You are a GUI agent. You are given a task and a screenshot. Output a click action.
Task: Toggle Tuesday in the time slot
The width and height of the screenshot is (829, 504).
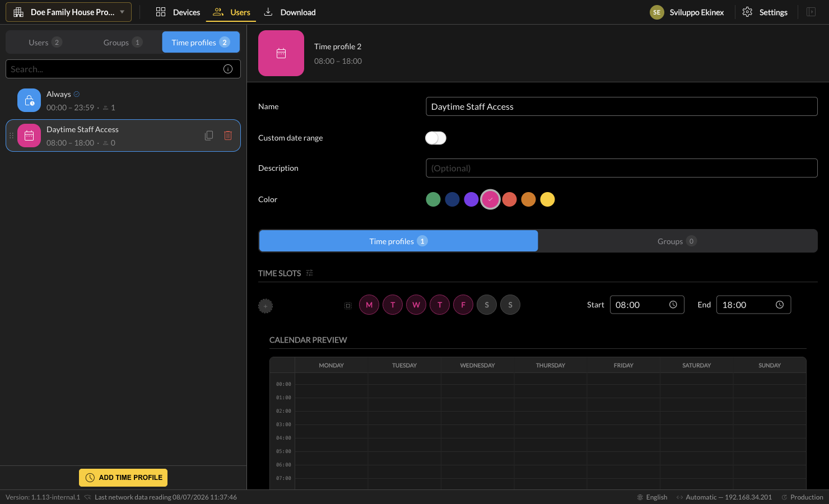point(393,305)
